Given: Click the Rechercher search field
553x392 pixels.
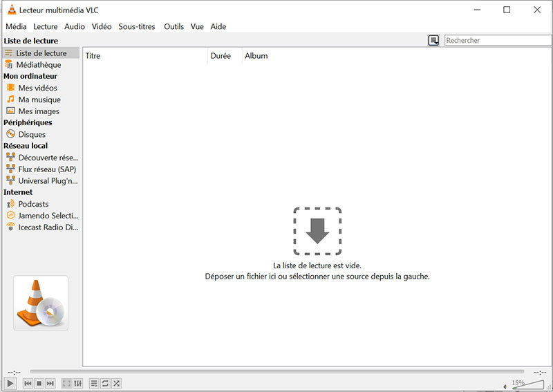Looking at the screenshot, I should click(498, 40).
